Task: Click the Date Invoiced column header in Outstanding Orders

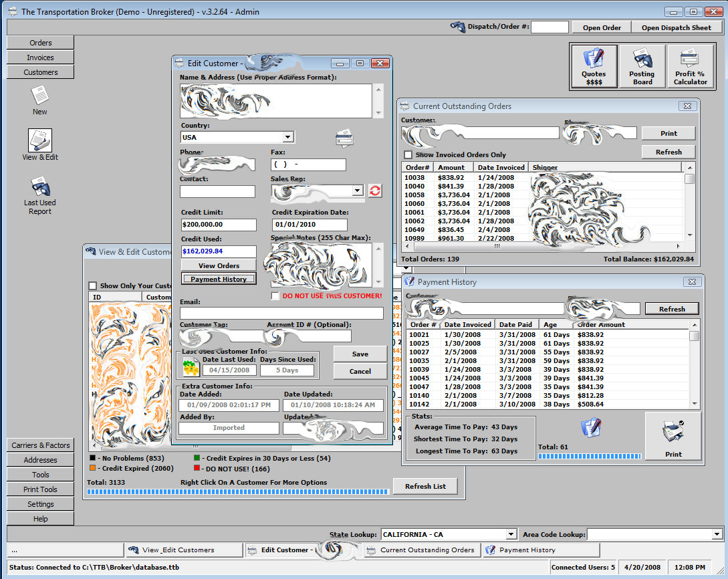Action: click(x=501, y=167)
